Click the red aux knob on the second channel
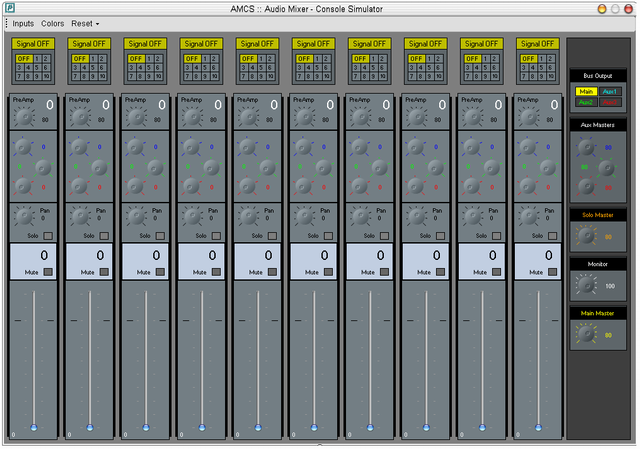640x449 pixels. pyautogui.click(x=79, y=187)
